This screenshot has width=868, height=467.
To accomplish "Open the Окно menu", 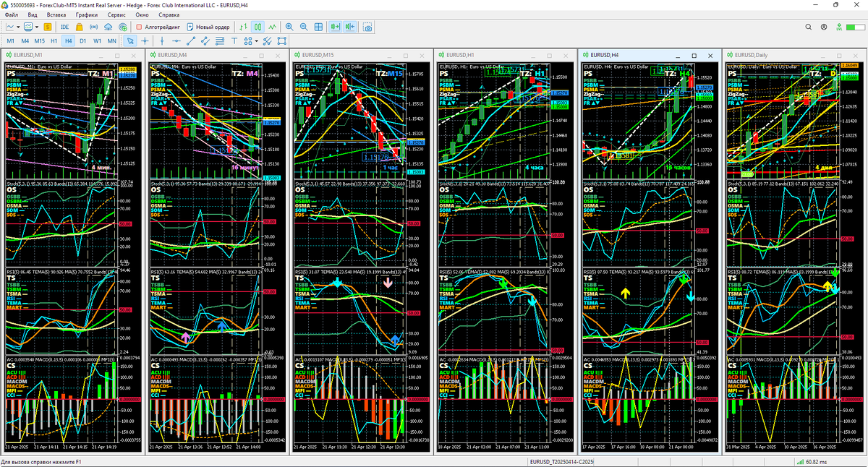I will pyautogui.click(x=142, y=14).
